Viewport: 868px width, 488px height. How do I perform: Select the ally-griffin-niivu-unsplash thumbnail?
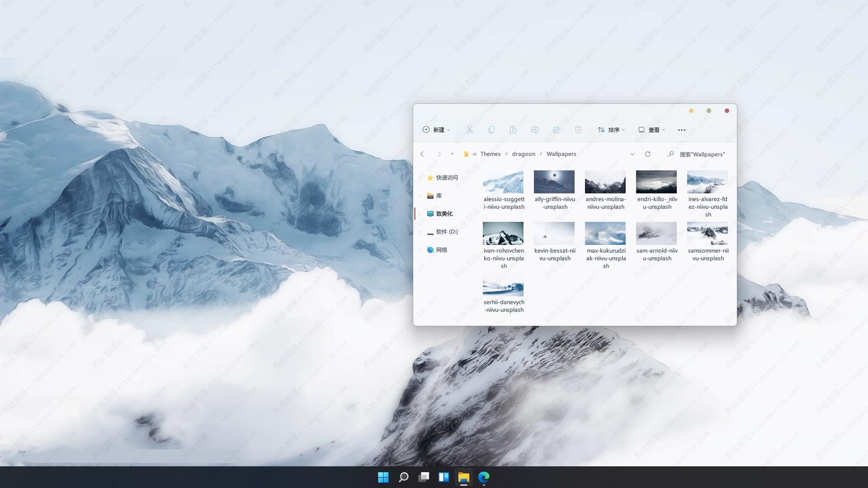(x=554, y=182)
